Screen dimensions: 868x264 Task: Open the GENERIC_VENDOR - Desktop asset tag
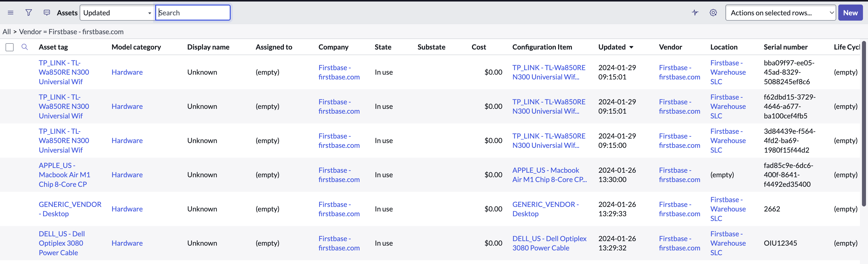(70, 209)
